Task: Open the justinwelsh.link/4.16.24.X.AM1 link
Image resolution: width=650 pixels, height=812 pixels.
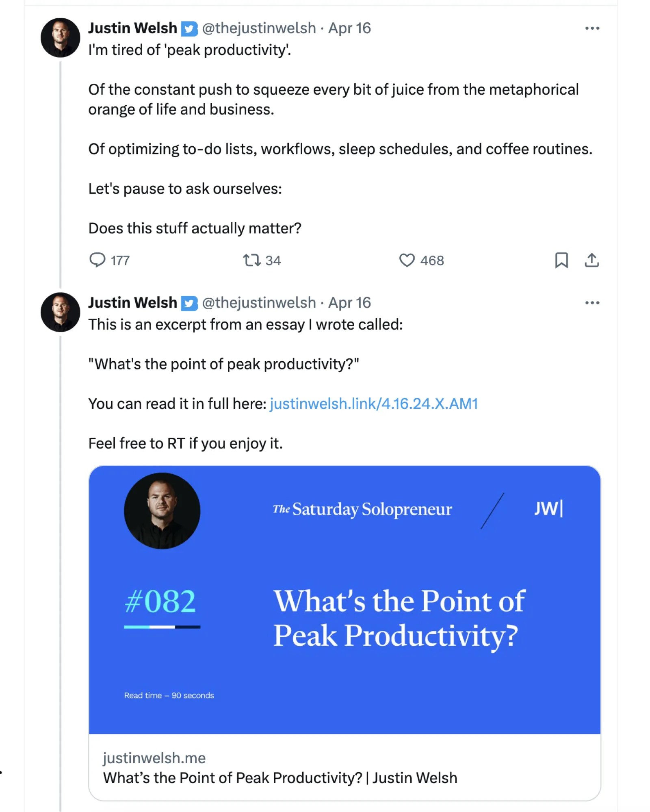Action: pyautogui.click(x=373, y=404)
